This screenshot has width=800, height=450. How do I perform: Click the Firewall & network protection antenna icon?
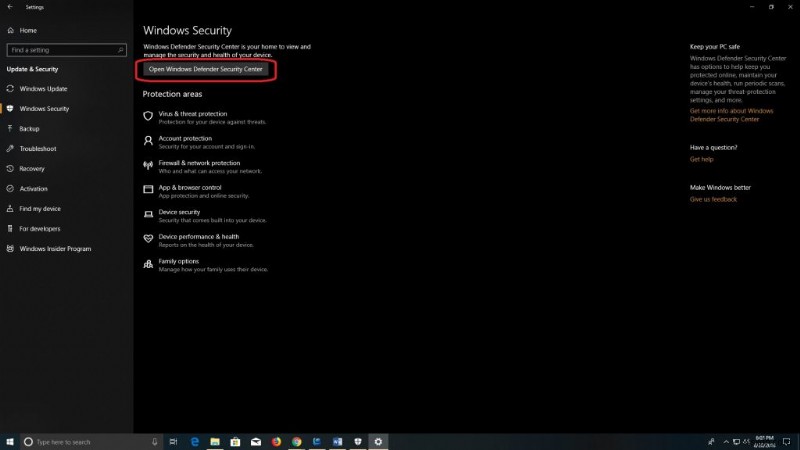click(x=148, y=165)
